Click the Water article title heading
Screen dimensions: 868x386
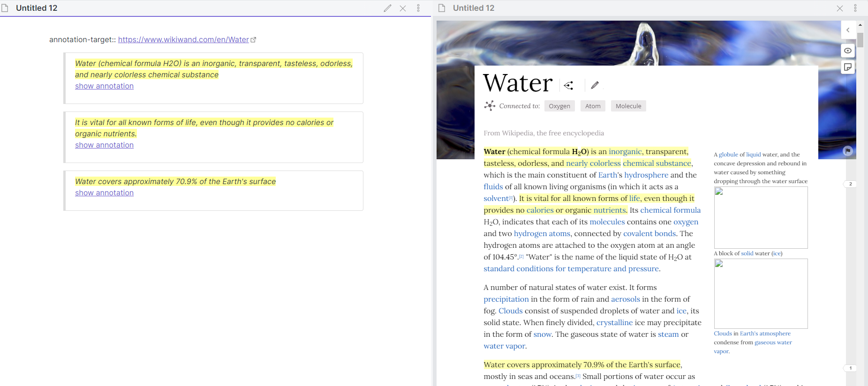pos(518,83)
